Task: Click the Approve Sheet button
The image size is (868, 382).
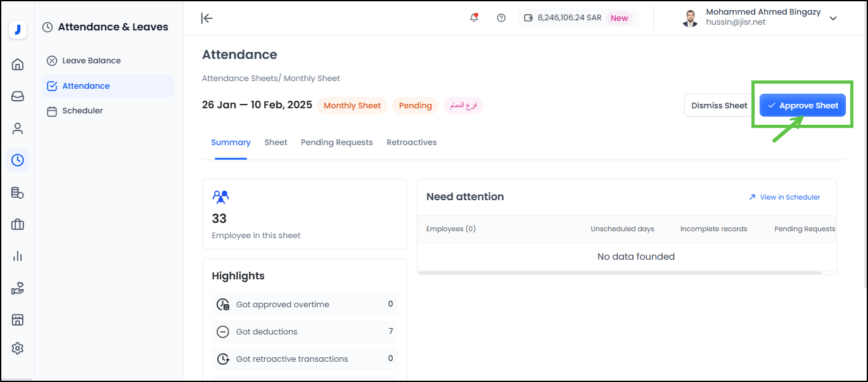Action: coord(802,106)
